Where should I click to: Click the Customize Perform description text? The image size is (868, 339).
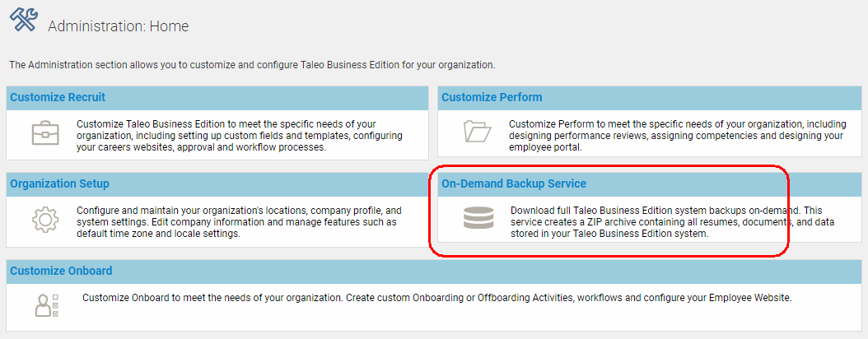coord(678,136)
